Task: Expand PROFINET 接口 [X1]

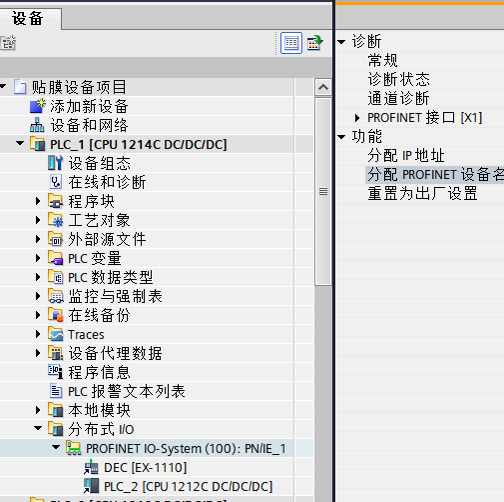Action: pyautogui.click(x=357, y=117)
